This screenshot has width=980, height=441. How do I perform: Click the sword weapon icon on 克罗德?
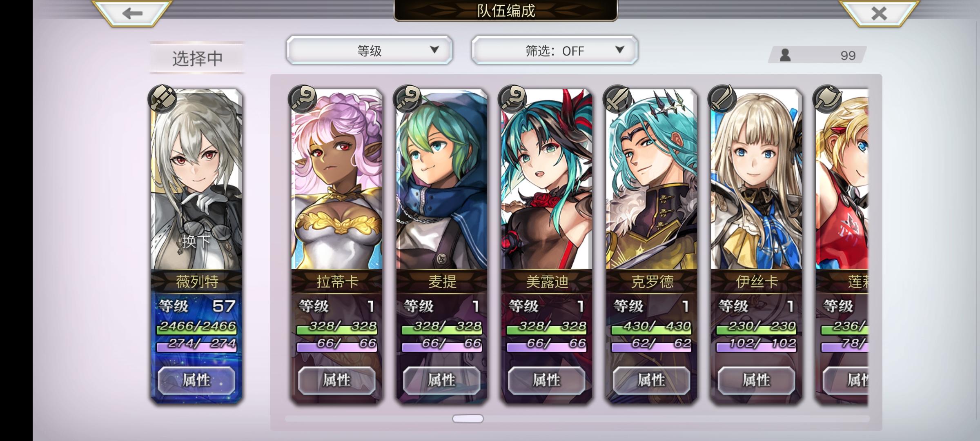tap(617, 98)
